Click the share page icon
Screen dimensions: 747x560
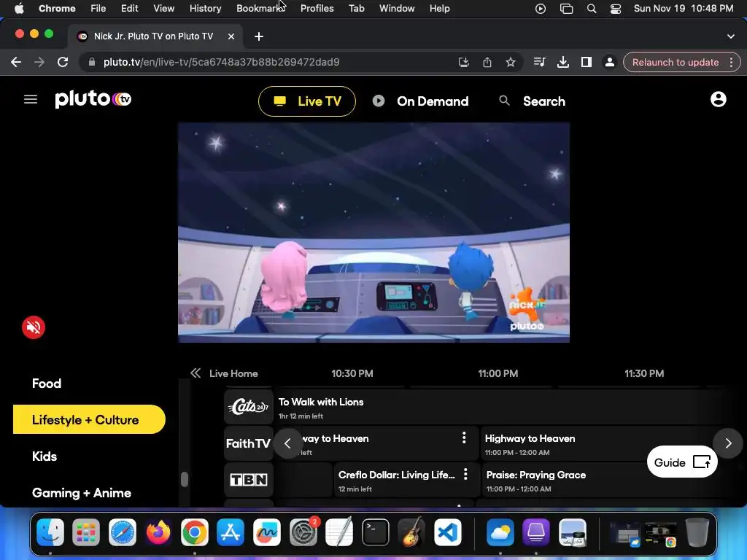[x=487, y=62]
